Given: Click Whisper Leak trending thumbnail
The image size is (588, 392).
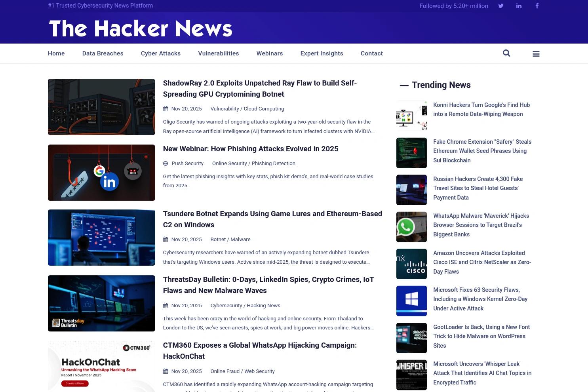Looking at the screenshot, I should (x=411, y=375).
